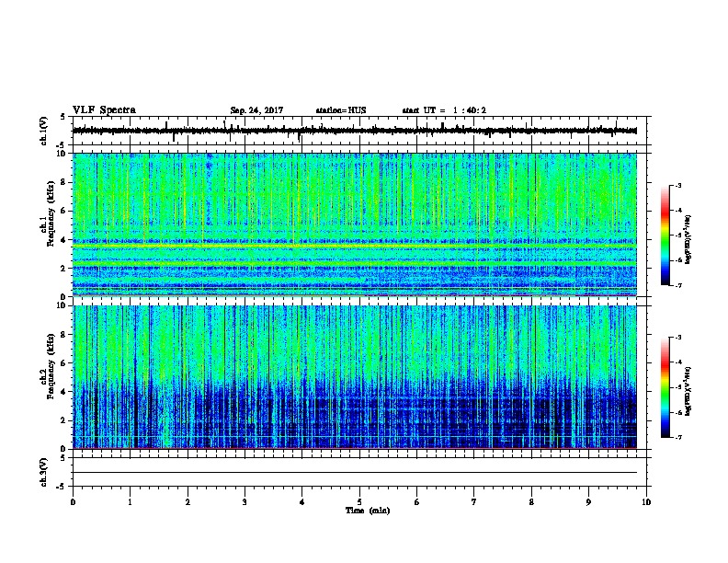Click time axis tick label '10'
The width and height of the screenshot is (728, 563).
pos(646,502)
